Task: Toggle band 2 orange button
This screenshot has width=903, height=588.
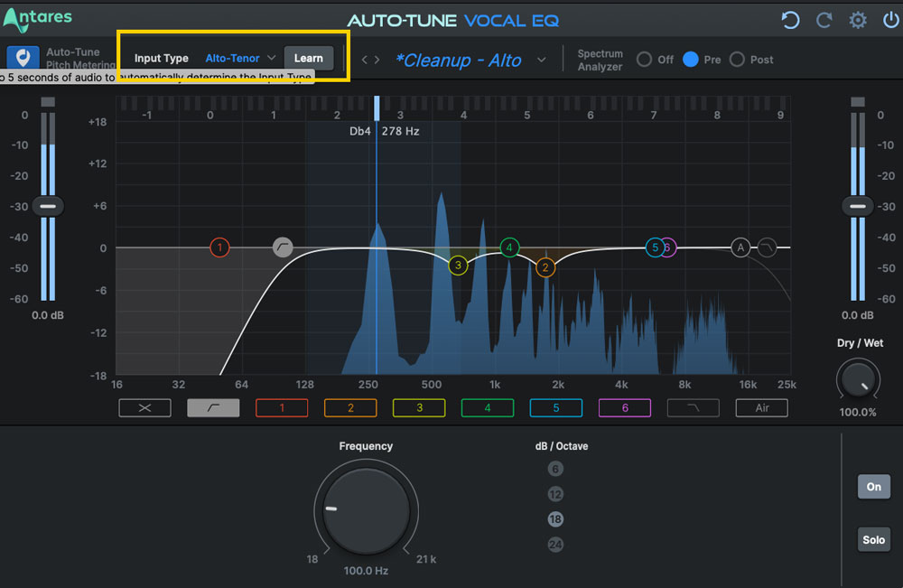Action: click(350, 407)
